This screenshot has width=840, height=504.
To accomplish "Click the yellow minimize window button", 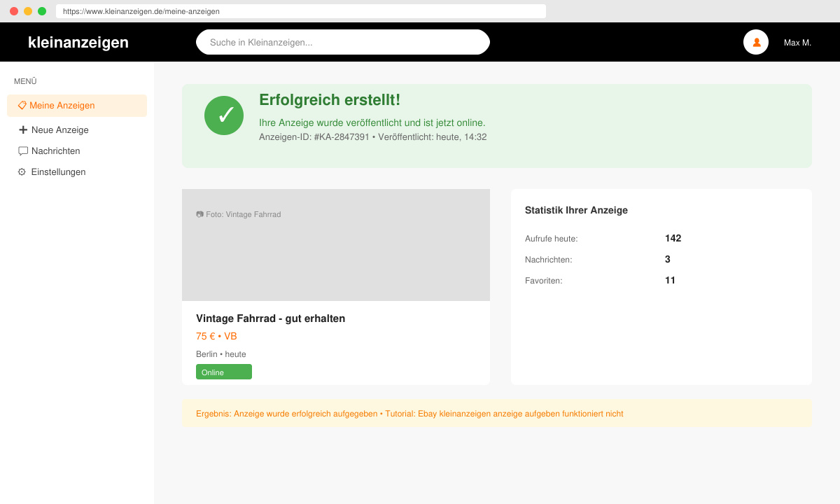I will click(x=28, y=11).
